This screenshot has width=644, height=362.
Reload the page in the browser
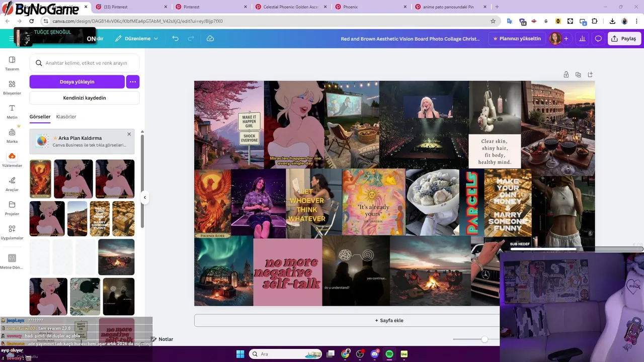point(31,21)
